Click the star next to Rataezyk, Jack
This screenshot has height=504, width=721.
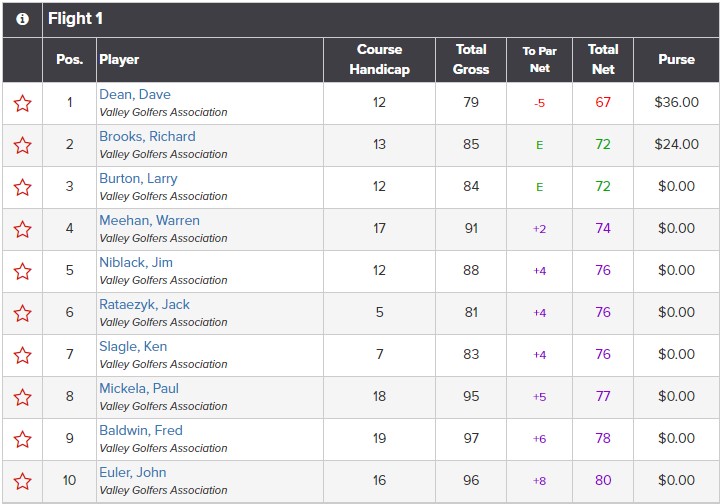tap(22, 313)
